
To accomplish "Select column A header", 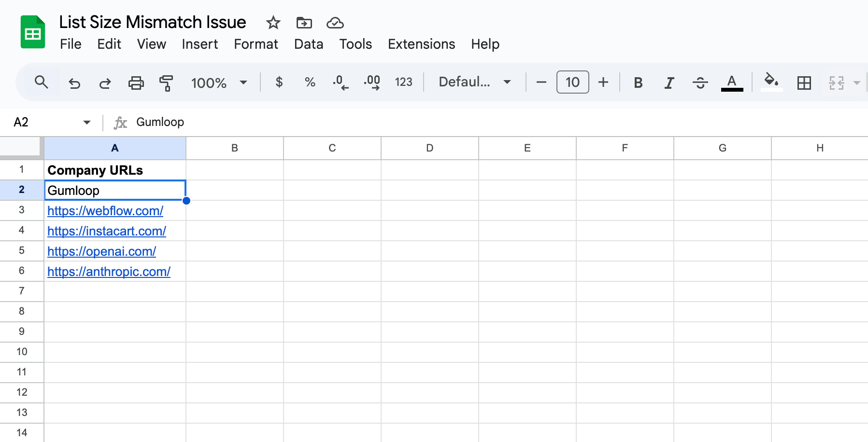I will coord(115,148).
